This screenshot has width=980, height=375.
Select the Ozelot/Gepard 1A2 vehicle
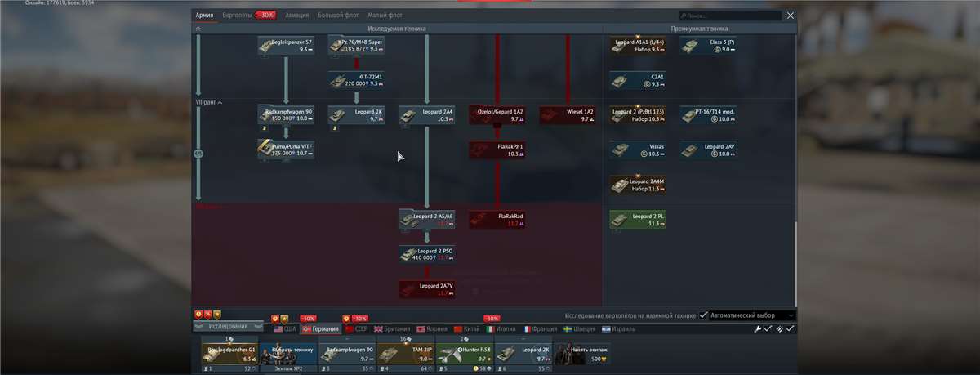(497, 115)
